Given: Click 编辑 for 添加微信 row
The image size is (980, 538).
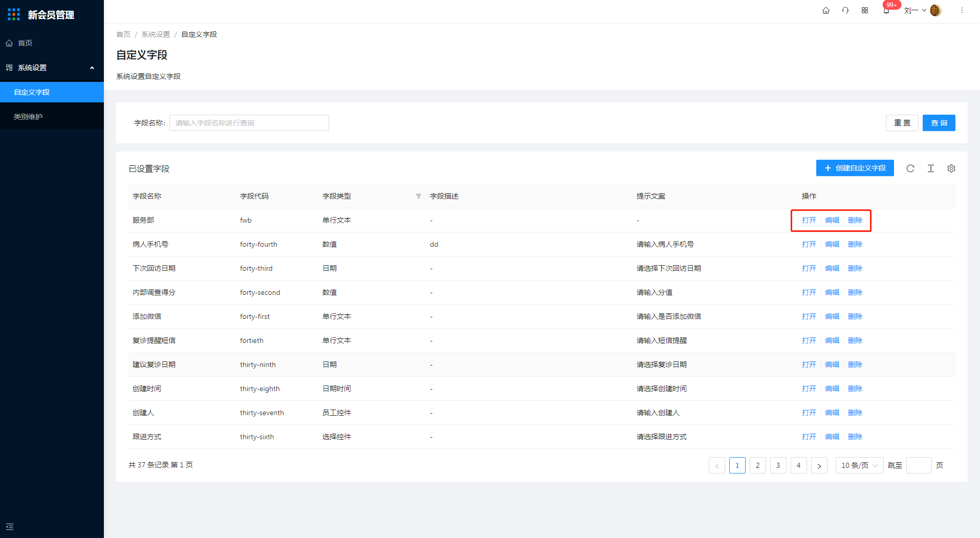Looking at the screenshot, I should click(x=832, y=316).
